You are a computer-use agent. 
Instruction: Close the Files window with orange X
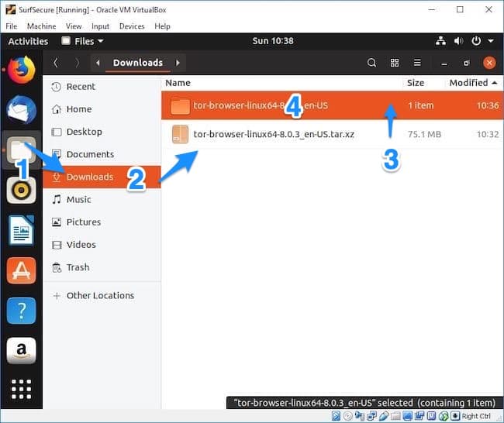[489, 63]
